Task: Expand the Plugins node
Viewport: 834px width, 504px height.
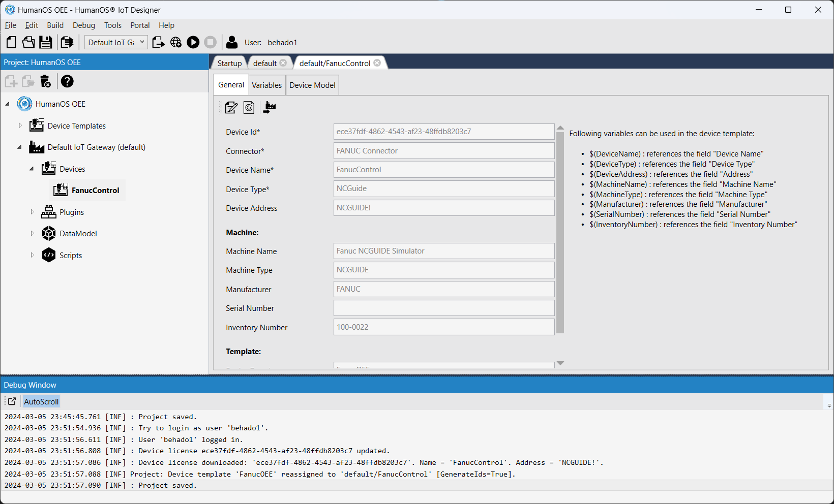Action: pyautogui.click(x=32, y=212)
